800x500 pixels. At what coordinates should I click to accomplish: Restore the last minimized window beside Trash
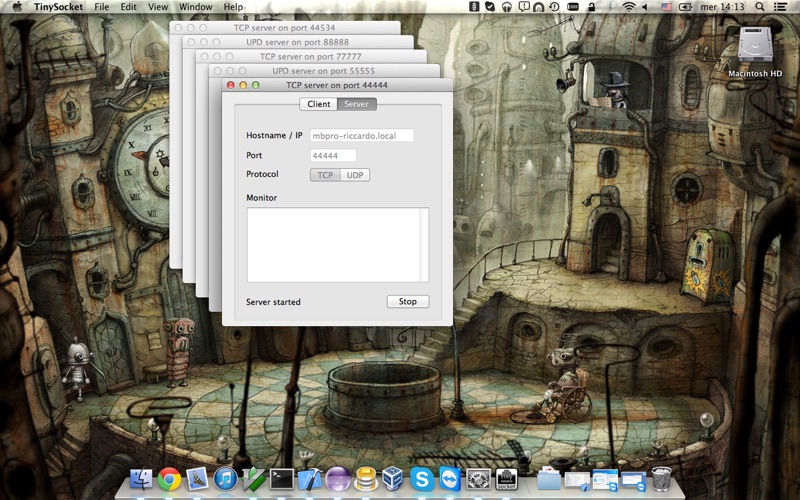(634, 481)
